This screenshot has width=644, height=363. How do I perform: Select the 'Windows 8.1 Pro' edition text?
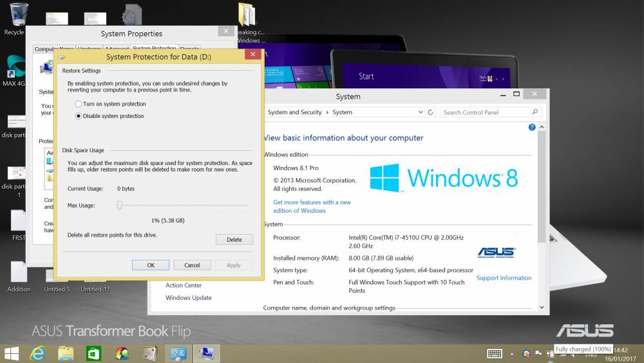point(296,168)
